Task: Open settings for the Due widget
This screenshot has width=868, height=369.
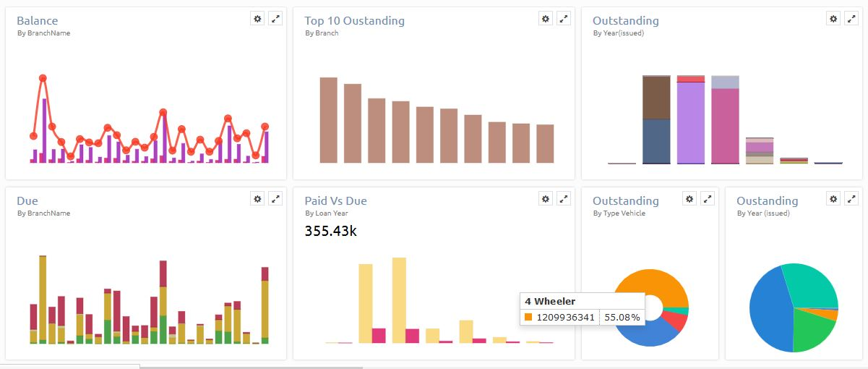Action: click(257, 198)
